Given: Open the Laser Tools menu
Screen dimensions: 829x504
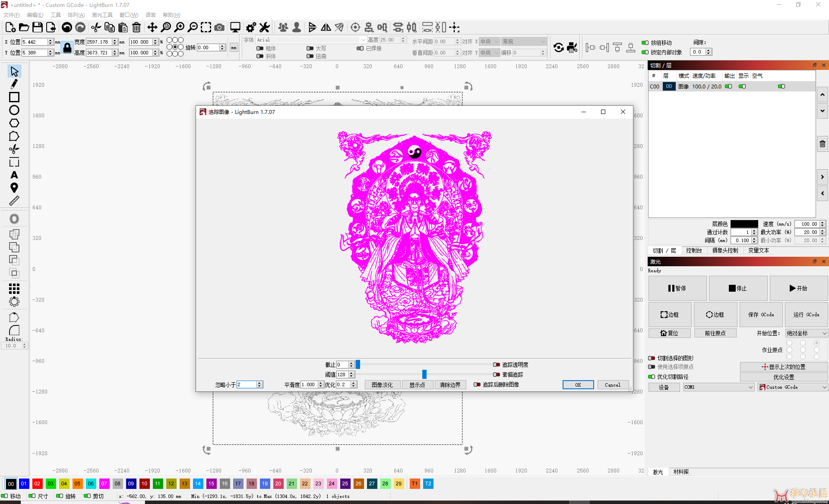Looking at the screenshot, I should coord(102,15).
